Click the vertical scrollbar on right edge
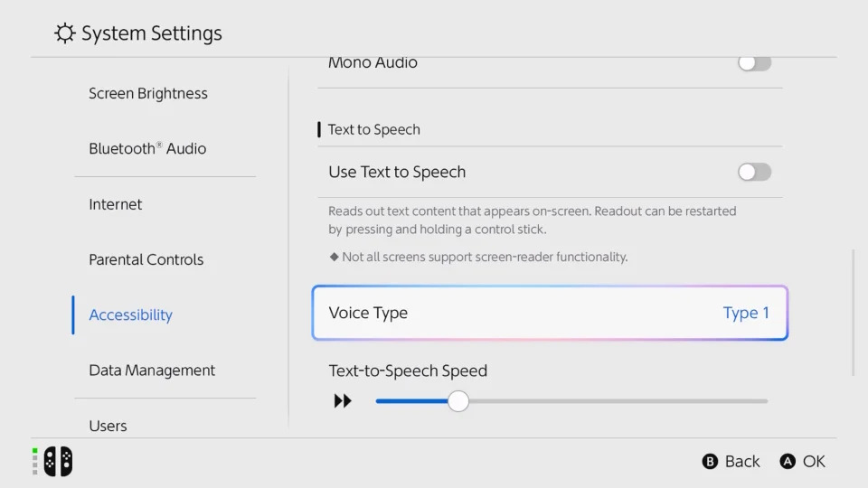This screenshot has width=868, height=488. pyautogui.click(x=854, y=313)
